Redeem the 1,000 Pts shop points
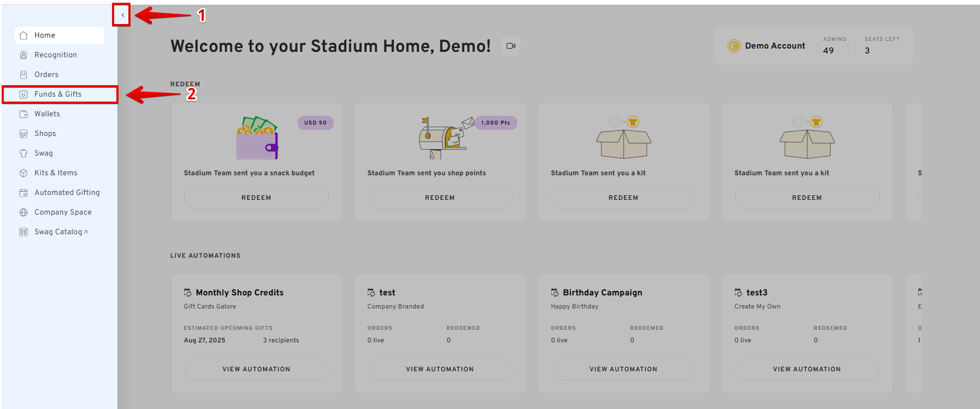The image size is (980, 409). click(x=440, y=198)
